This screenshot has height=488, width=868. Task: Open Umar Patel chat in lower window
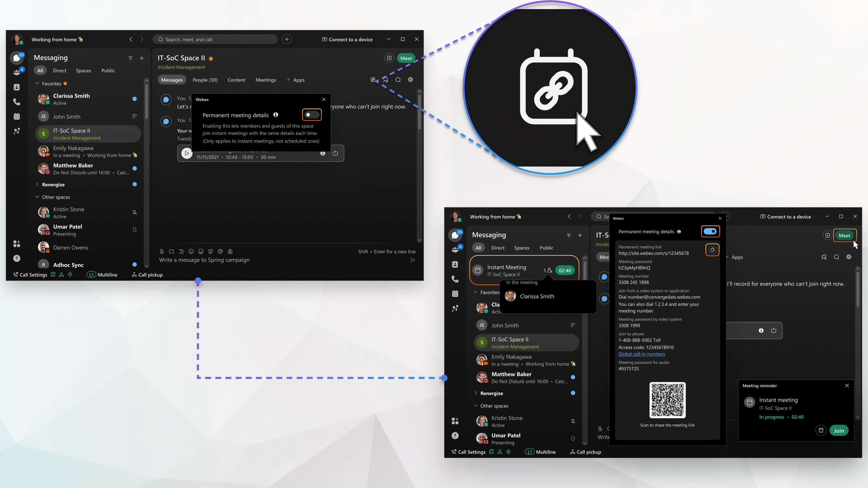coord(526,439)
